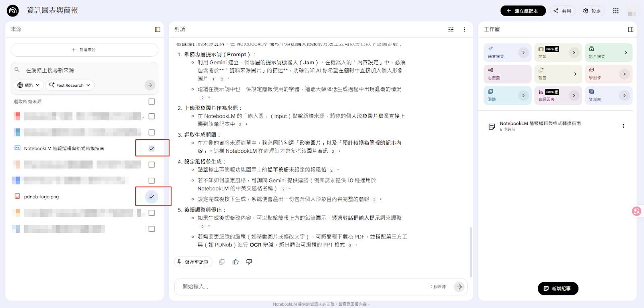Image resolution: width=644 pixels, height=308 pixels.
Task: Uncheck the NotebookLM 簡報編輯與格式轉換指南 source
Action: [x=151, y=148]
